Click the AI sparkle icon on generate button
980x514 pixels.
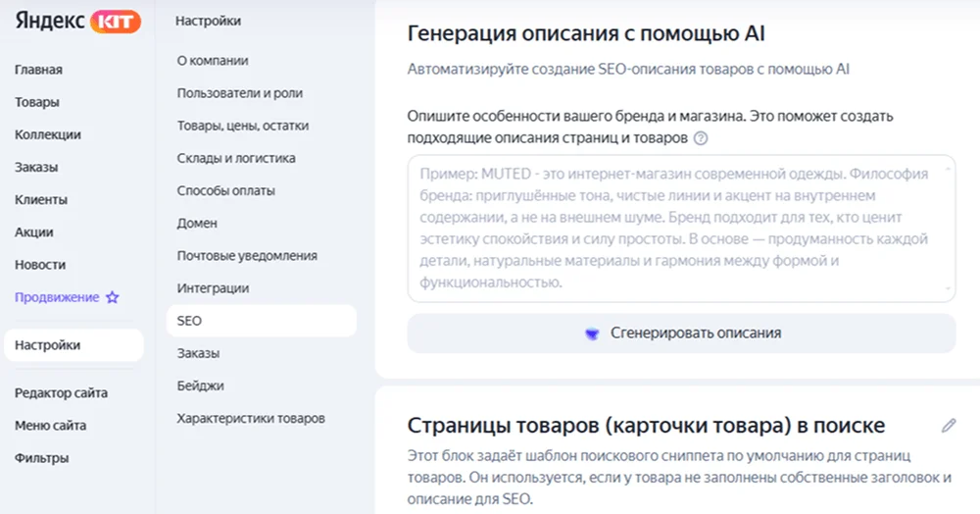pyautogui.click(x=591, y=334)
